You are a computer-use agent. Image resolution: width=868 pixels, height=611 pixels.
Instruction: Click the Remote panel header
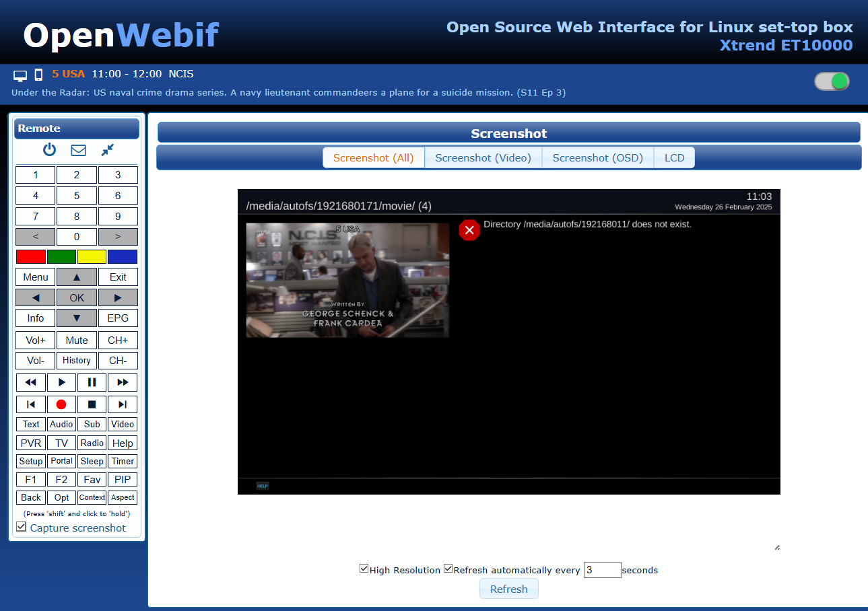click(77, 129)
